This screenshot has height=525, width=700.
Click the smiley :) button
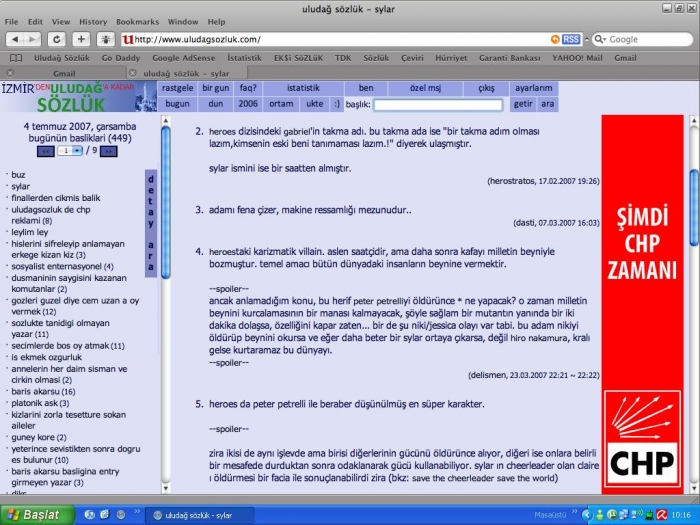click(x=337, y=104)
